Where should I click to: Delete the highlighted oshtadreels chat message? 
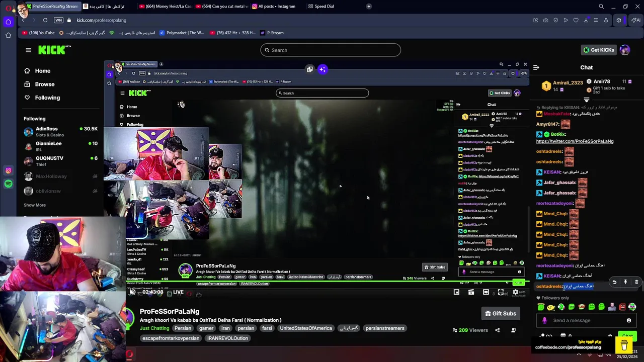pos(636,282)
